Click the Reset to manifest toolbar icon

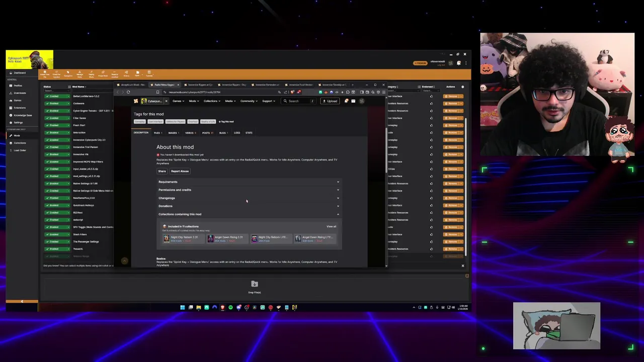click(115, 74)
